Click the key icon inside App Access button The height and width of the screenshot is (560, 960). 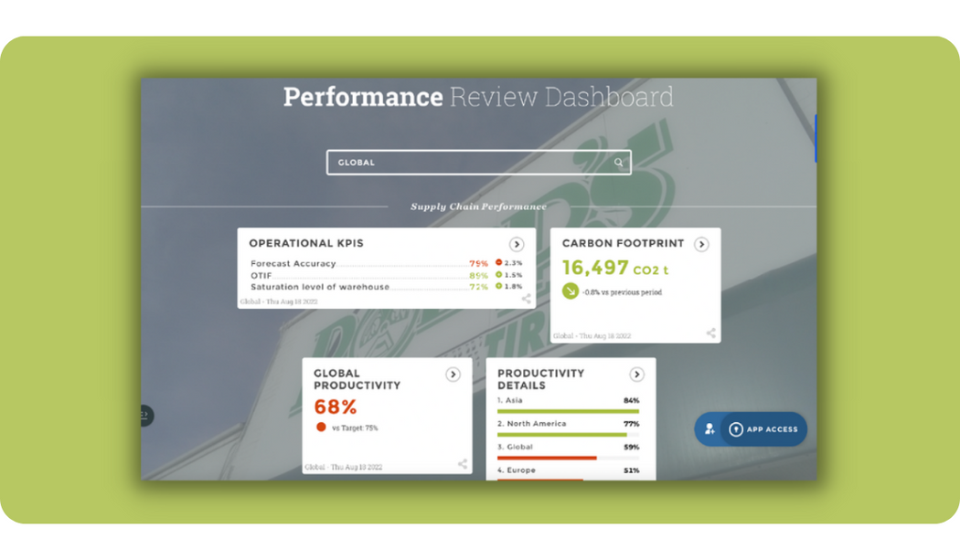point(736,429)
